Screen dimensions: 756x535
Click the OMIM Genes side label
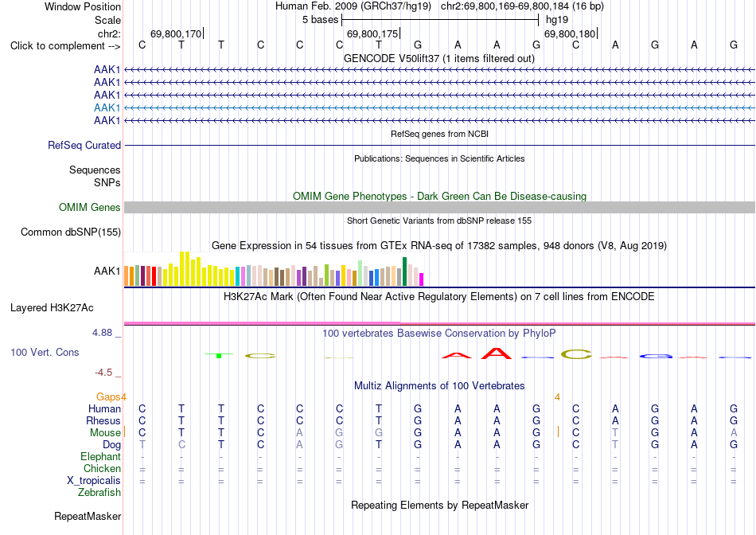point(90,208)
